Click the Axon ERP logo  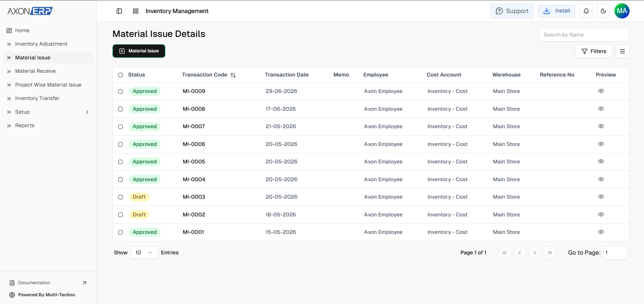click(30, 11)
